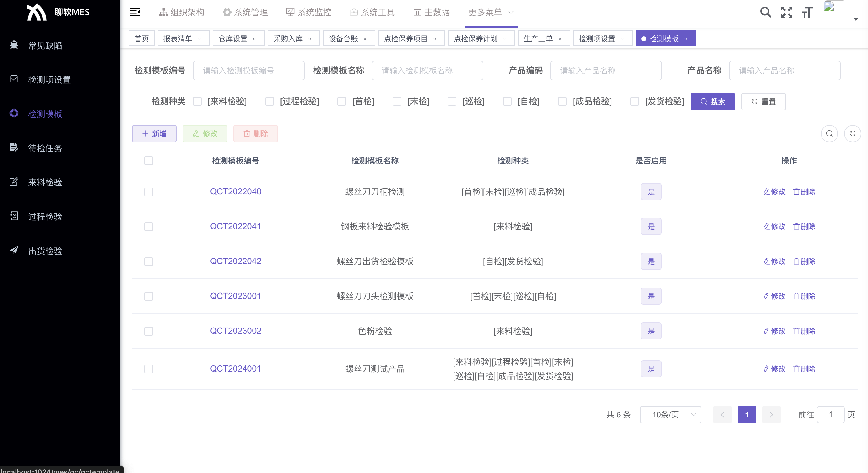Close the 设备台账 tab
The height and width of the screenshot is (473, 868).
(365, 39)
